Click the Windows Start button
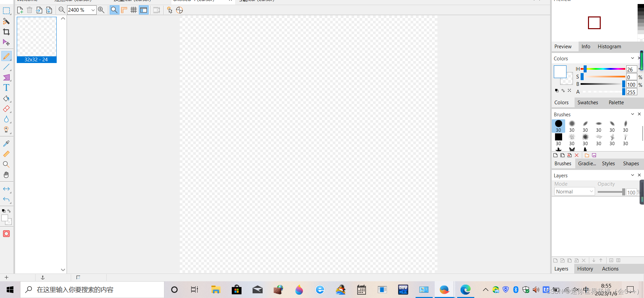This screenshot has width=644, height=298. [x=10, y=290]
